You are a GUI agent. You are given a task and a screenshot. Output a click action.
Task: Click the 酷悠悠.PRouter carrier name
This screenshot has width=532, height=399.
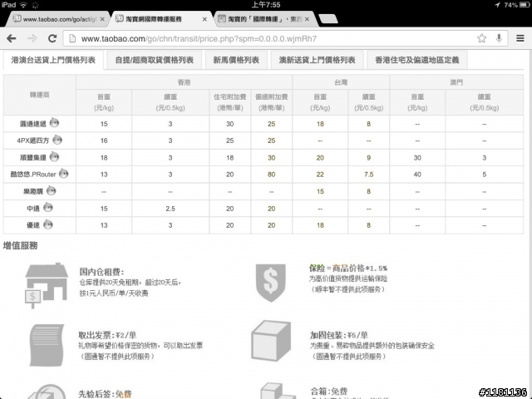click(x=33, y=175)
